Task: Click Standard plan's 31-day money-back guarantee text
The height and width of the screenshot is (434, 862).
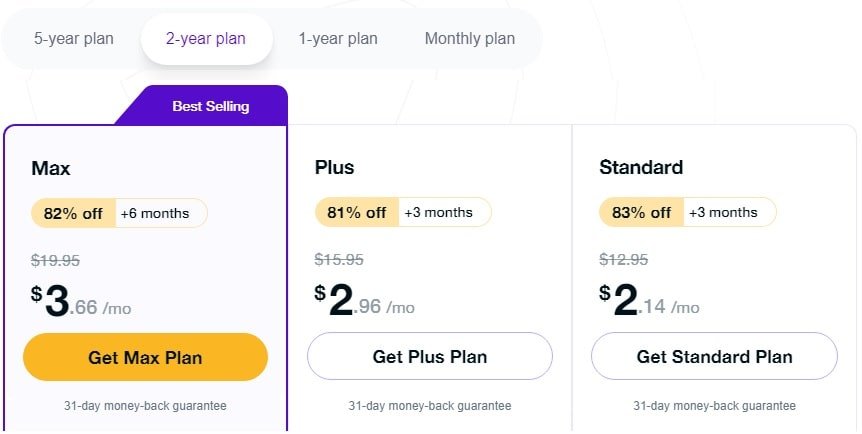Action: click(714, 406)
